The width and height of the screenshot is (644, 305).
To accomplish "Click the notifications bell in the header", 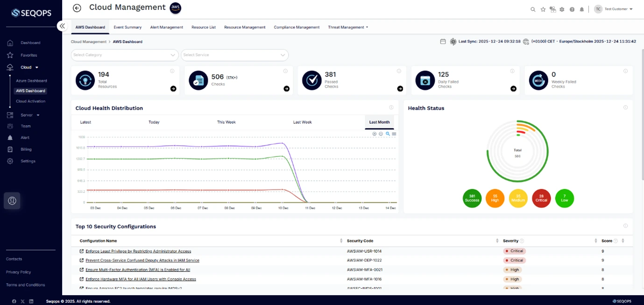I will (x=581, y=9).
